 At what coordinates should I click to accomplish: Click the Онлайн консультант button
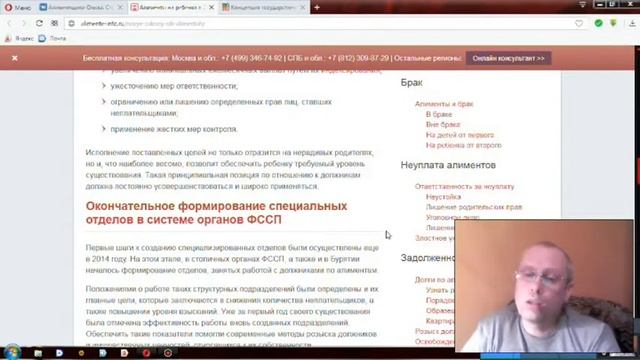(509, 58)
